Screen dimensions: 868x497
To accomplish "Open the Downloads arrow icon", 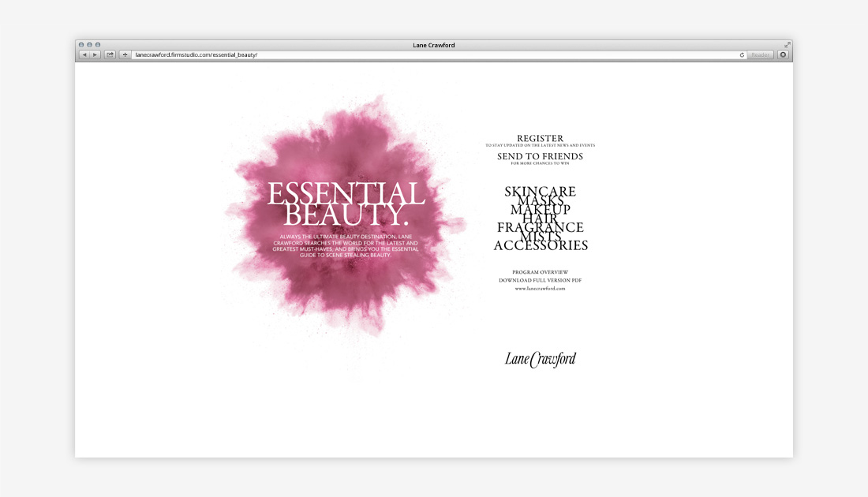I will [x=783, y=55].
